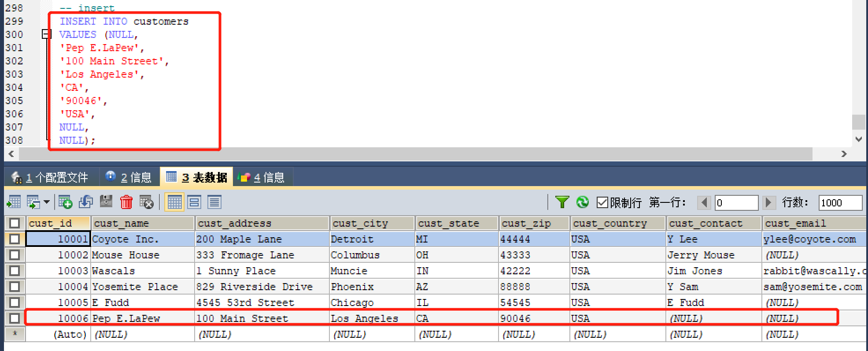
Task: Switch to text view mode icon
Action: (x=214, y=202)
